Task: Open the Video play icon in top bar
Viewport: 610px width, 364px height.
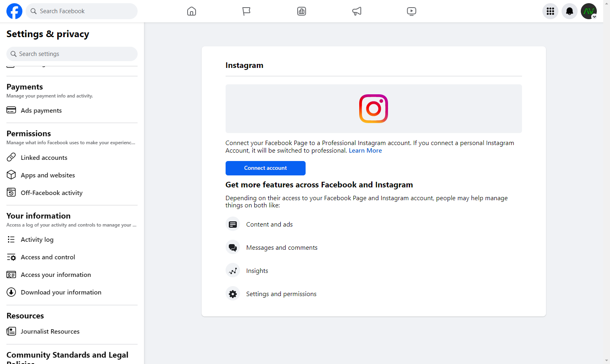Action: [x=412, y=11]
